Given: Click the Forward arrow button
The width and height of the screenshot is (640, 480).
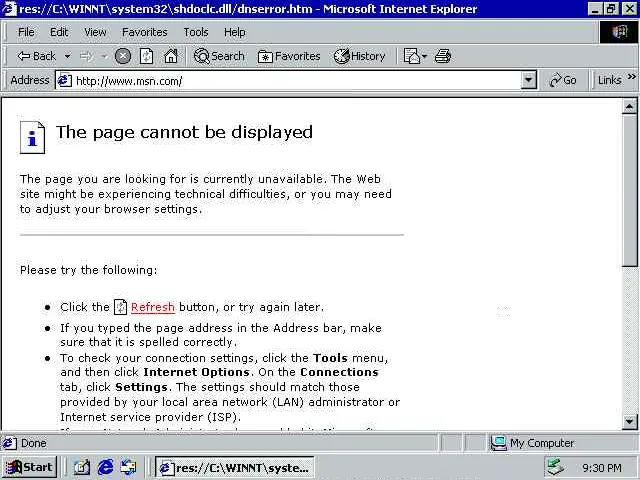Looking at the screenshot, I should click(86, 56).
